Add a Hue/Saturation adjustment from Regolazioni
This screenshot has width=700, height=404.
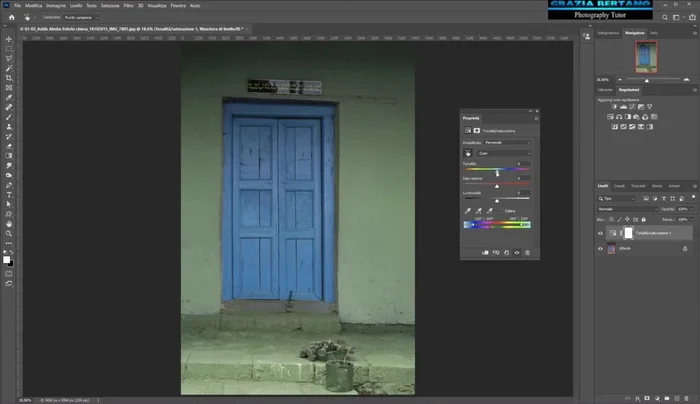click(x=610, y=117)
